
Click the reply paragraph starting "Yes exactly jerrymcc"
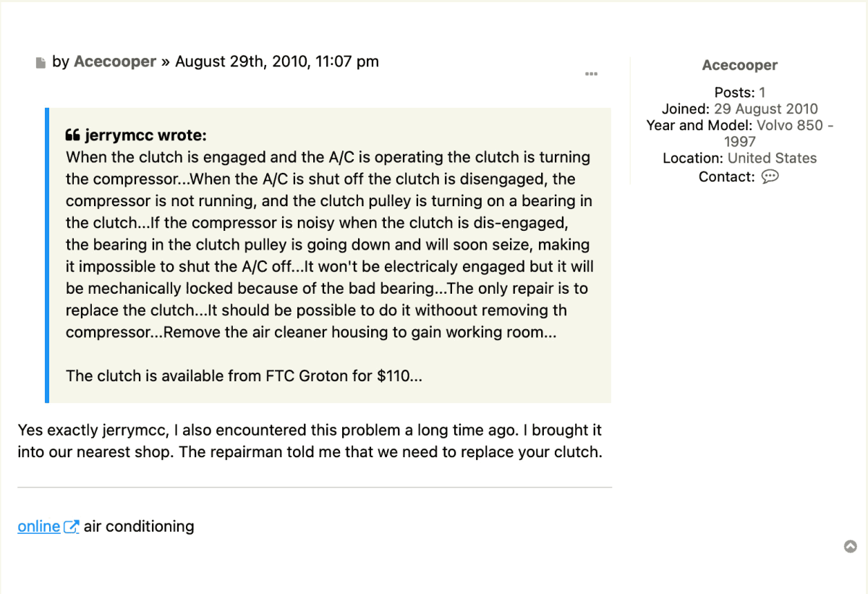pos(310,441)
